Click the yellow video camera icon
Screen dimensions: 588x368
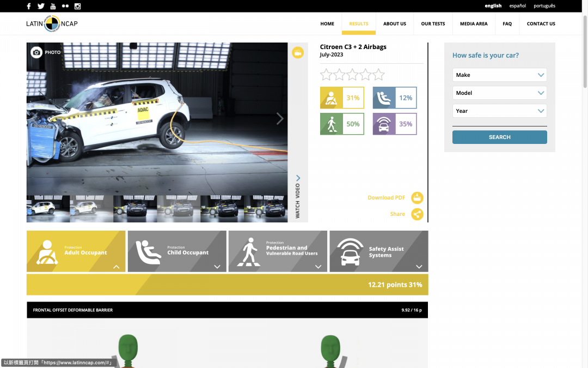coord(298,52)
